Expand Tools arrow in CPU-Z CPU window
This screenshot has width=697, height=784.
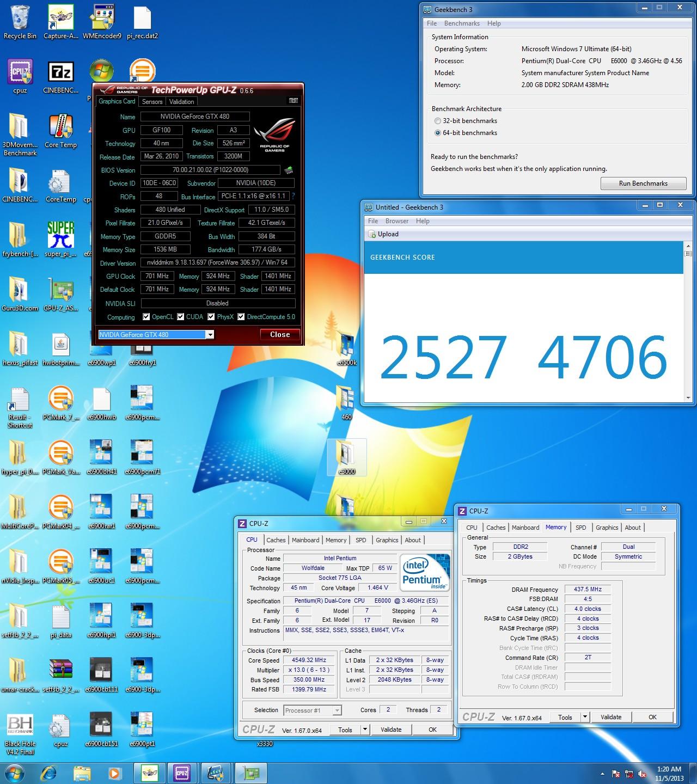point(365,730)
